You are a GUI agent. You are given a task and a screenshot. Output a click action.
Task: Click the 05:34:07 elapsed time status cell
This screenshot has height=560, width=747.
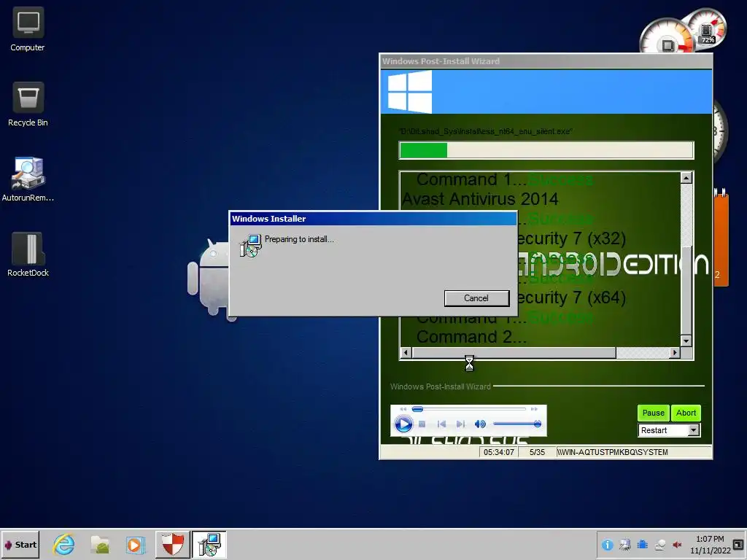click(499, 452)
